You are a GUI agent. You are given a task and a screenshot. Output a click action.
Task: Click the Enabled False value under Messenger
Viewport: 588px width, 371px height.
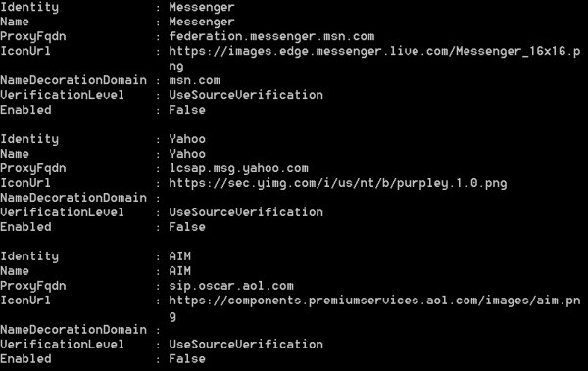point(187,110)
